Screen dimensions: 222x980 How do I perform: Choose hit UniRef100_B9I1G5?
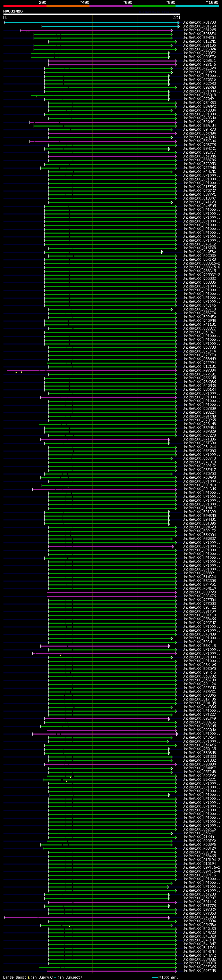coord(199,45)
